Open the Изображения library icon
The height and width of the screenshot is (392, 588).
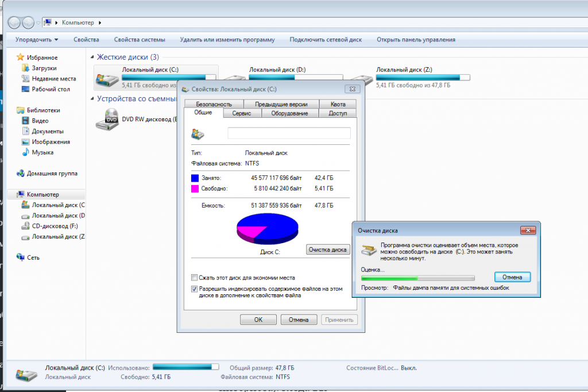coord(25,141)
